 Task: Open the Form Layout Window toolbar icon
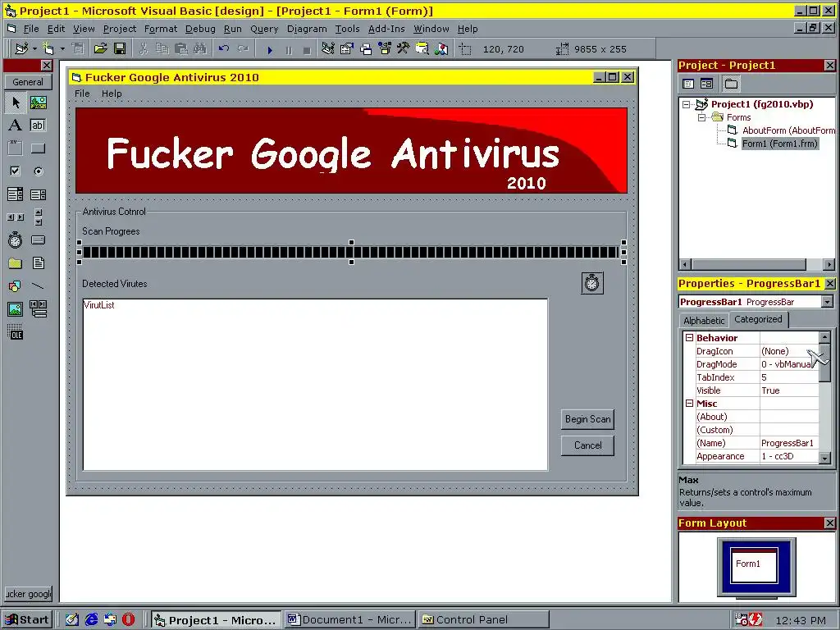[366, 49]
